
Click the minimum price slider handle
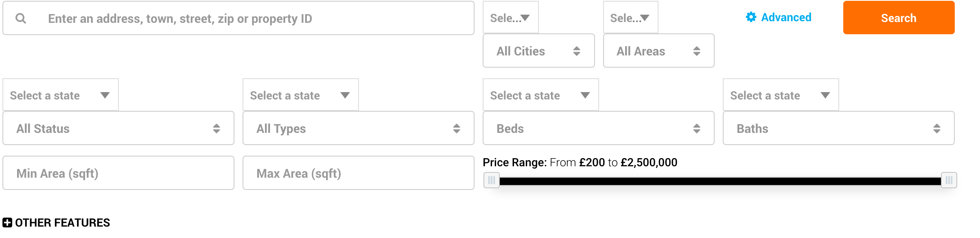(x=492, y=180)
